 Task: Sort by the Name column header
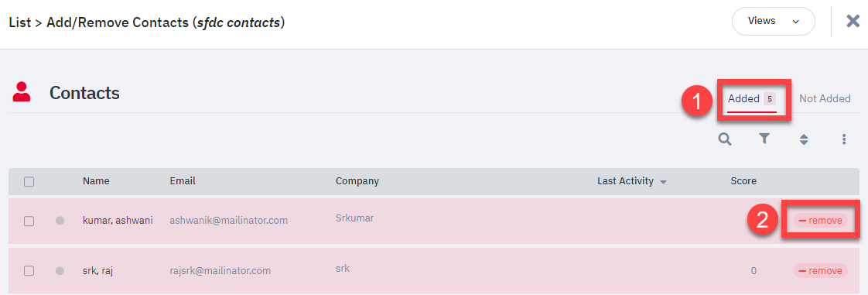click(x=97, y=180)
